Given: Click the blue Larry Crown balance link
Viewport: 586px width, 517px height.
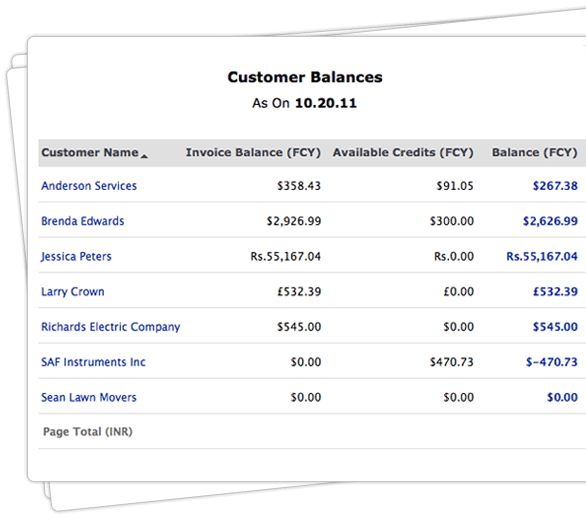Looking at the screenshot, I should point(555,292).
